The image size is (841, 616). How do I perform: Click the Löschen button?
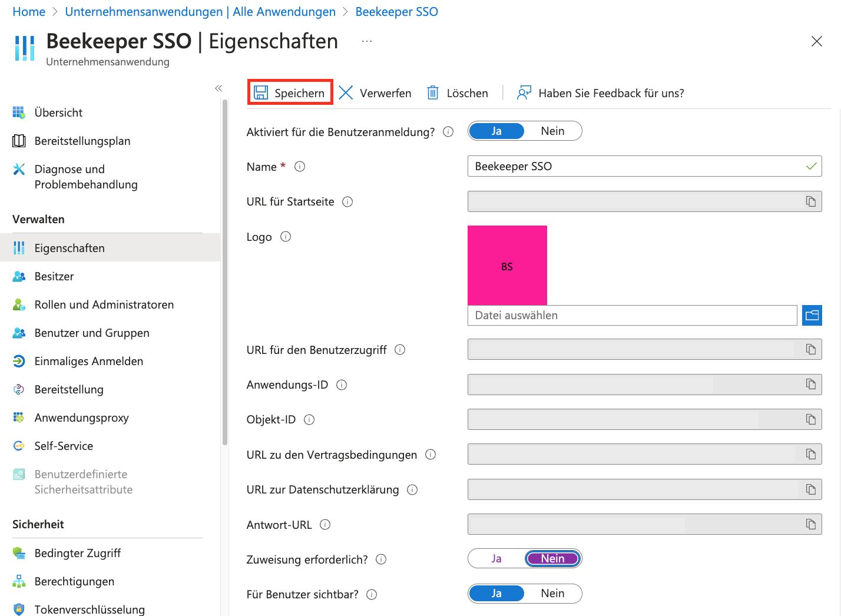pos(458,92)
